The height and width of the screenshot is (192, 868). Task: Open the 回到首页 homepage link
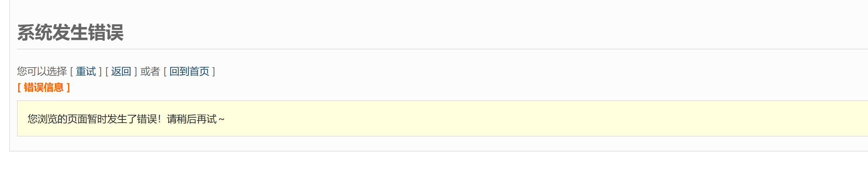tap(189, 71)
